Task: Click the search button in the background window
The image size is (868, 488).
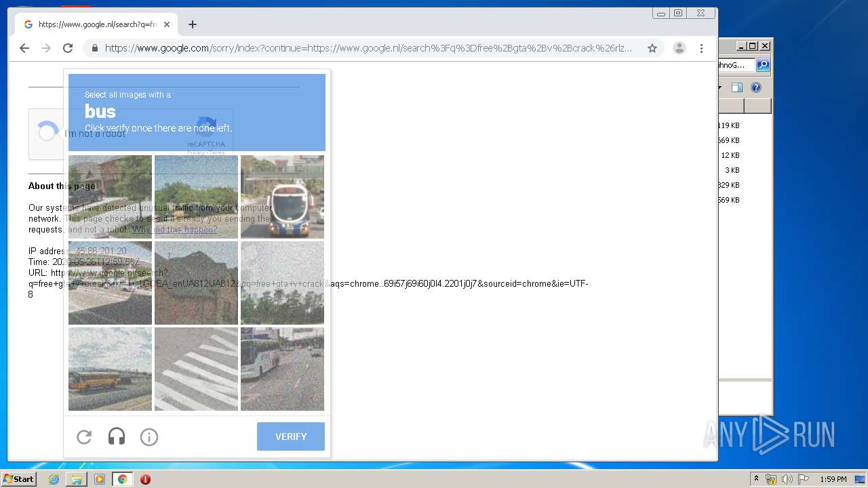Action: click(x=763, y=65)
